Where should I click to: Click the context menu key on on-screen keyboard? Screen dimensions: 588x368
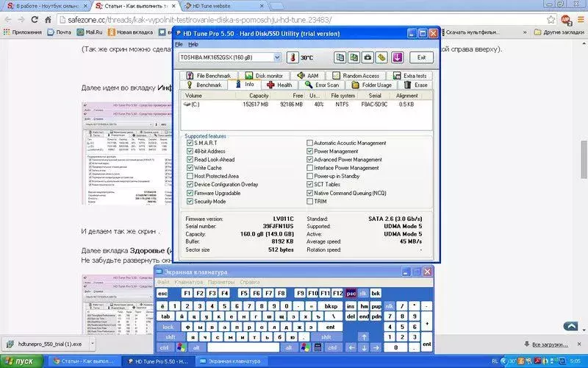point(318,347)
